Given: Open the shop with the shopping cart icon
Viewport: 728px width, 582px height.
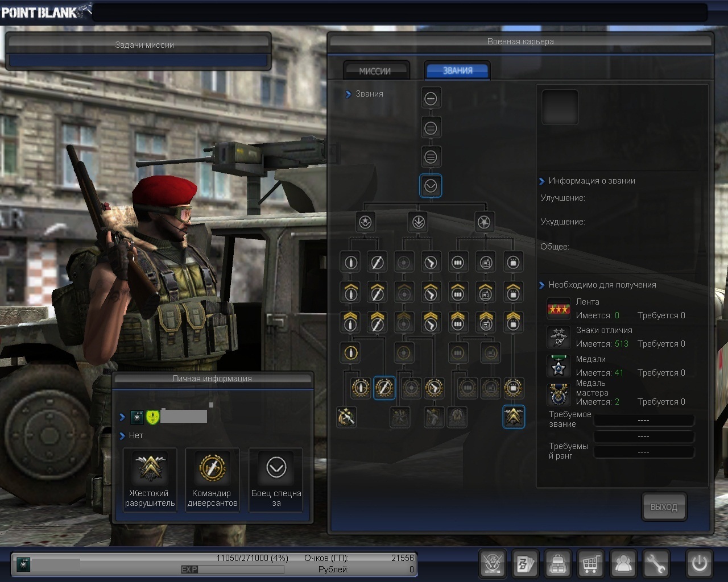Looking at the screenshot, I should pyautogui.click(x=590, y=564).
